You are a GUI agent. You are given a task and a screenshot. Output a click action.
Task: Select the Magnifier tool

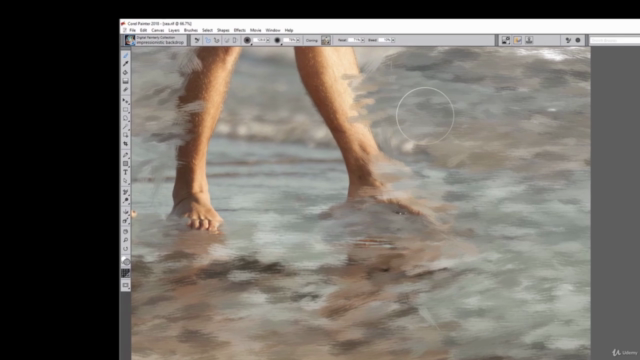click(x=125, y=240)
